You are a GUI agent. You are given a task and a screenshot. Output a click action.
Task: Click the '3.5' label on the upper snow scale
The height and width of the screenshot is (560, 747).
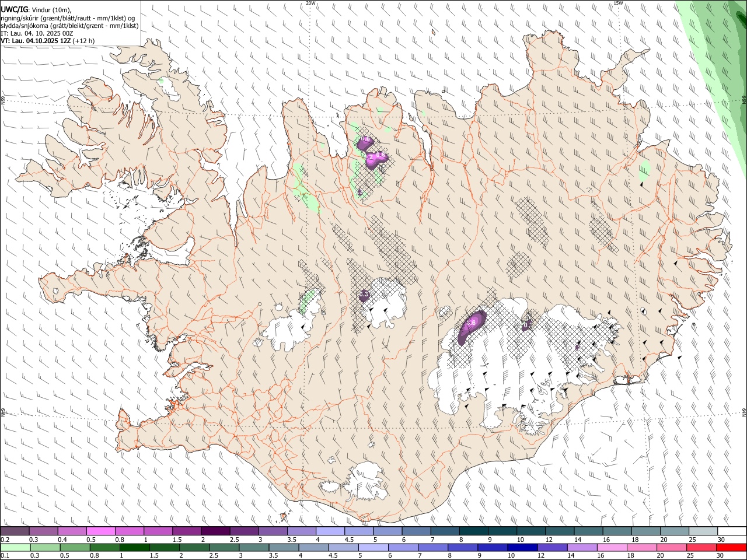pyautogui.click(x=292, y=540)
